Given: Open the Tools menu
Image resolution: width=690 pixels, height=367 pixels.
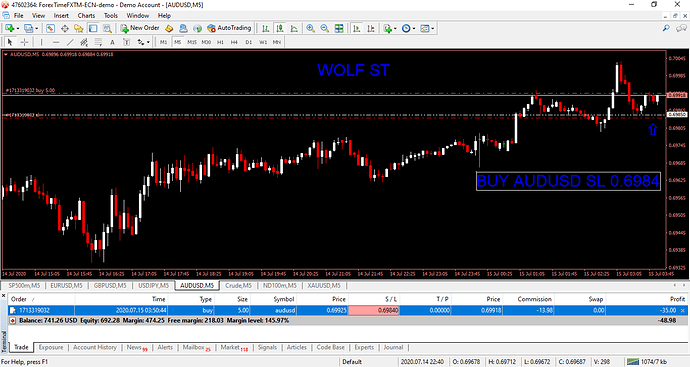Looking at the screenshot, I should (x=111, y=15).
